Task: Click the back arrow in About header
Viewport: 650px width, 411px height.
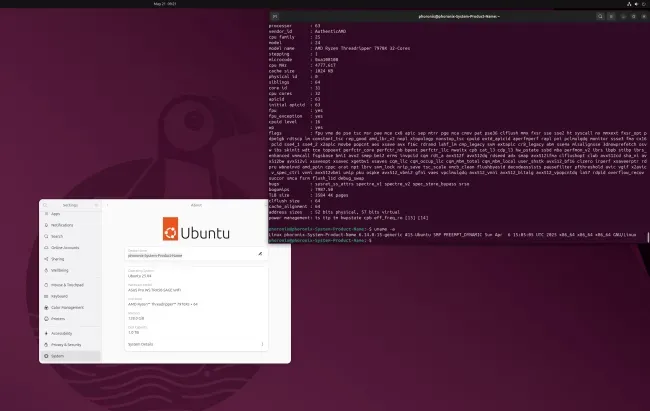Action: [x=107, y=205]
